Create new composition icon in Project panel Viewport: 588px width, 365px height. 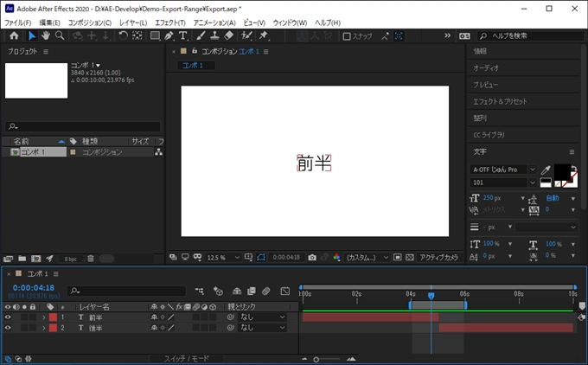click(x=36, y=259)
